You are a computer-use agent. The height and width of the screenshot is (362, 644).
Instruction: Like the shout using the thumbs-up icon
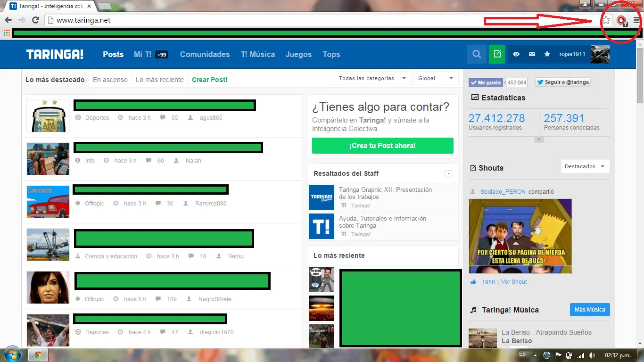[473, 281]
